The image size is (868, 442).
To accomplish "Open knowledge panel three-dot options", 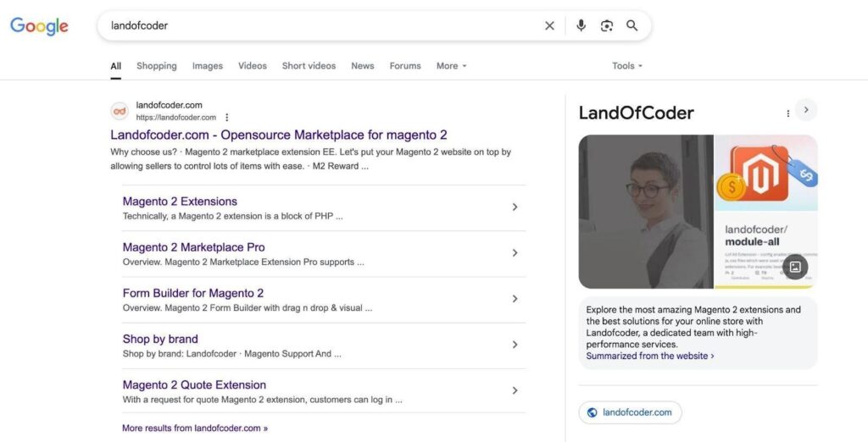I will click(787, 113).
